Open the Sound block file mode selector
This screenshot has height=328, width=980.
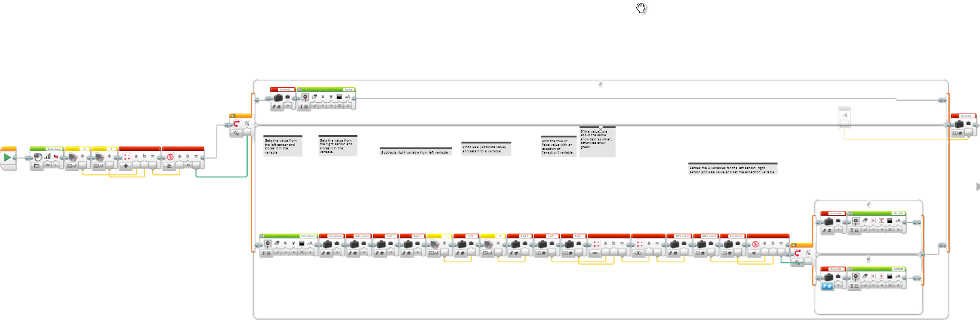[37, 166]
